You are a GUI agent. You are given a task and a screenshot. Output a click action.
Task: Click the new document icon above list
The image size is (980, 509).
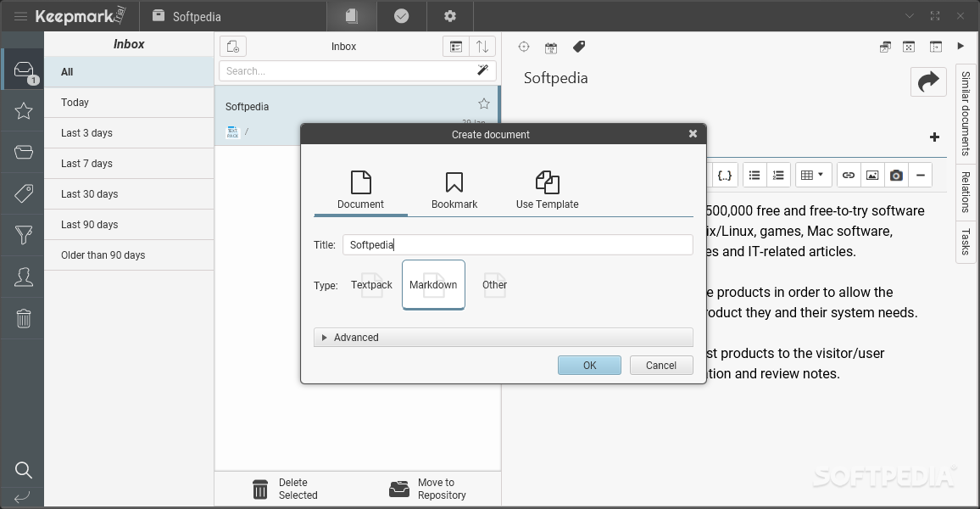(232, 47)
